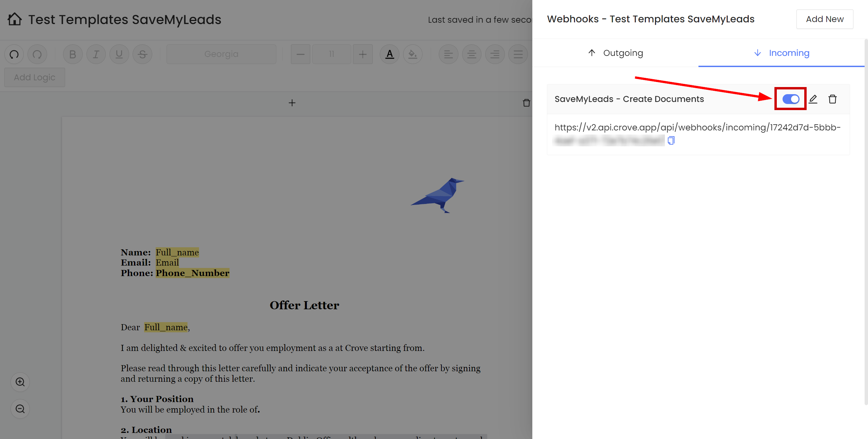The width and height of the screenshot is (868, 439).
Task: Add a new block with the plus icon
Action: click(x=292, y=103)
